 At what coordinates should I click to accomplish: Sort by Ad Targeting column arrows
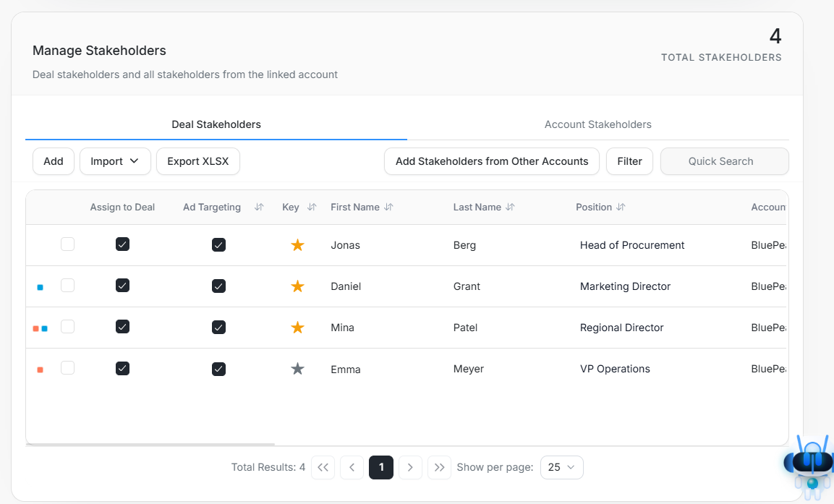point(259,208)
